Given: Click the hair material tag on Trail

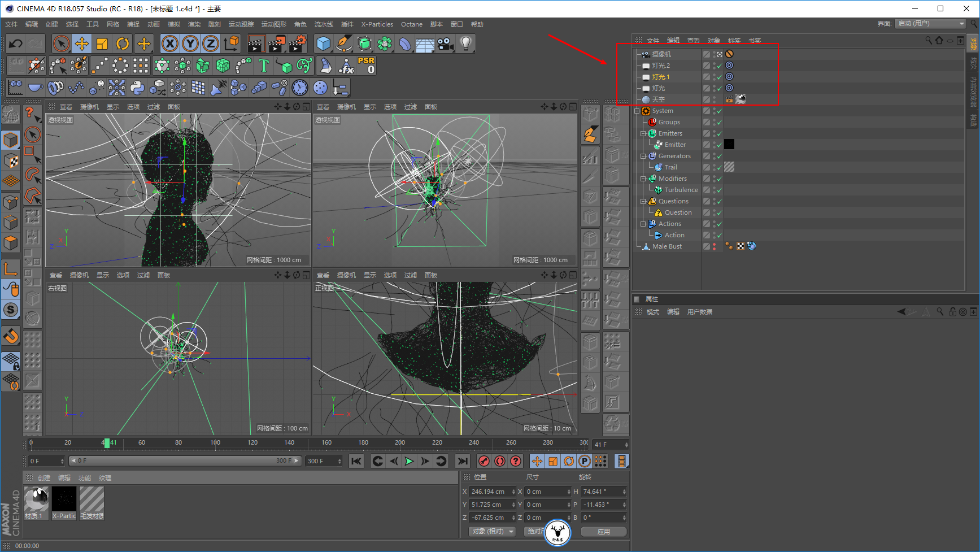Looking at the screenshot, I should (729, 167).
